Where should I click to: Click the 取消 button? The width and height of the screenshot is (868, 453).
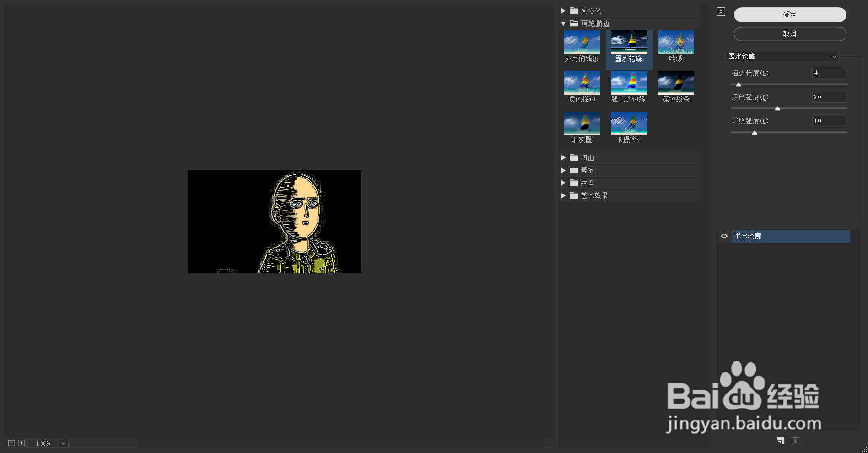pyautogui.click(x=790, y=34)
